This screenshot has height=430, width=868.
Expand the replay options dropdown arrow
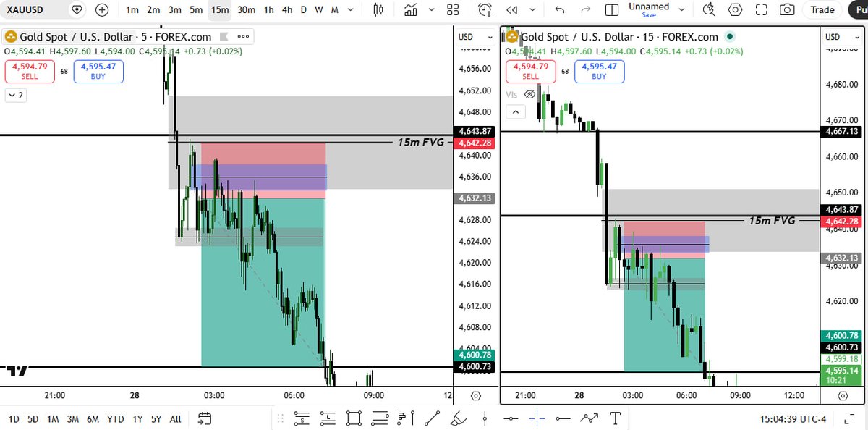click(x=533, y=10)
